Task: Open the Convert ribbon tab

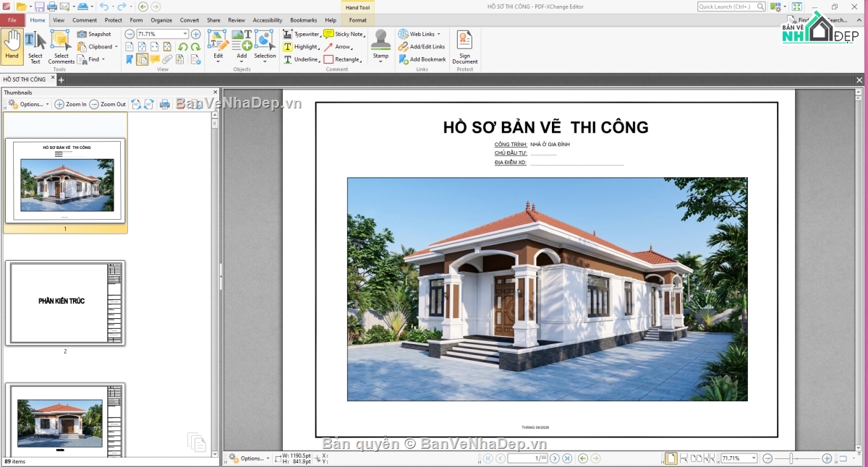Action: coord(190,20)
